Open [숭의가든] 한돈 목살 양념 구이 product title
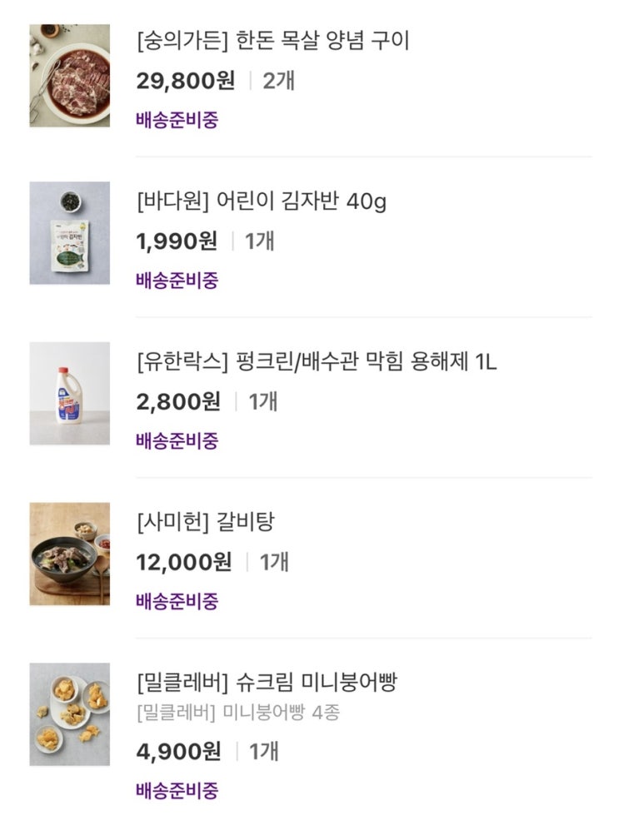Viewport: 619px width, 840px height. (x=272, y=40)
